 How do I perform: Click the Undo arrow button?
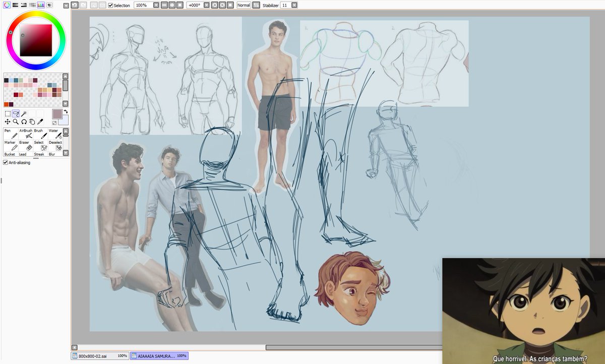[x=74, y=5]
